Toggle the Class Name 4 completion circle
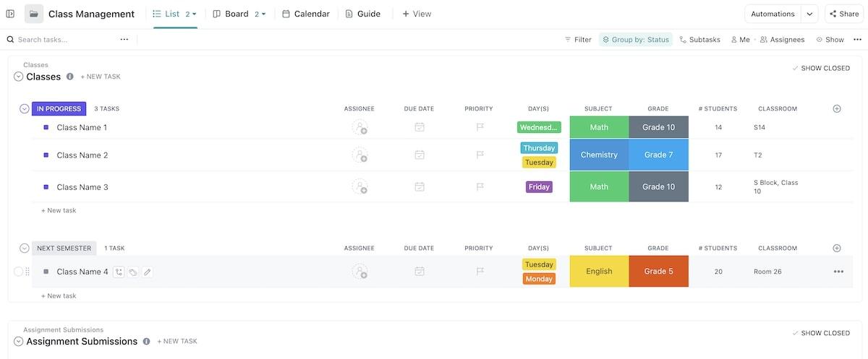Image resolution: width=868 pixels, height=359 pixels. coord(19,272)
